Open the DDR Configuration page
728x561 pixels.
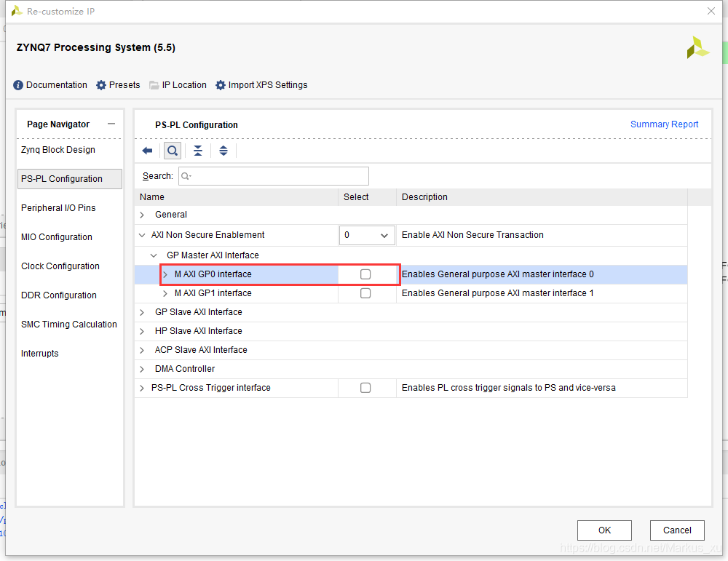(x=59, y=295)
